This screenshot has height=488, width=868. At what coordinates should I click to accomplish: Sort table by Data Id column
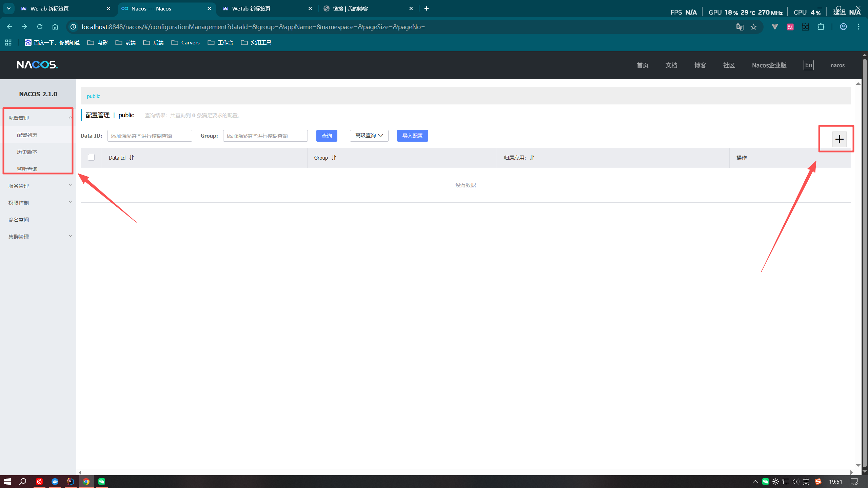(x=132, y=158)
